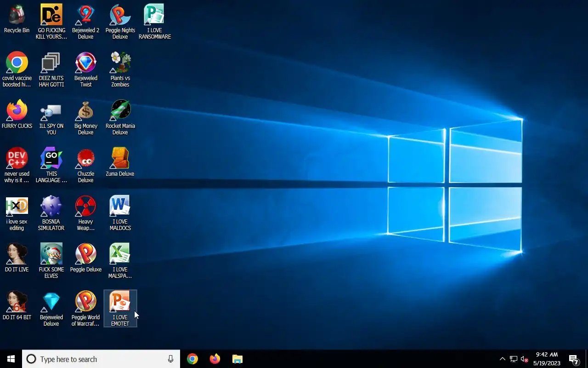Focus the Type here to search box
This screenshot has height=368, width=588.
coord(101,359)
